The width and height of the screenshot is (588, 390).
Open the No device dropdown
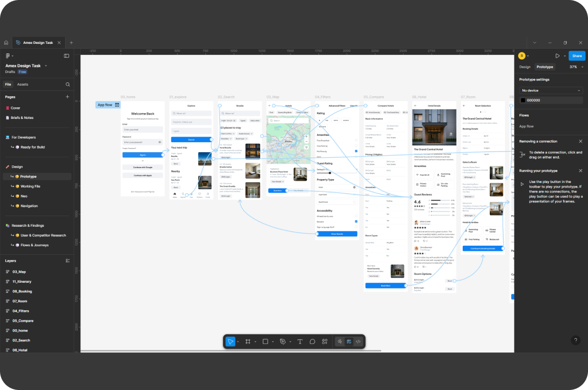[551, 90]
